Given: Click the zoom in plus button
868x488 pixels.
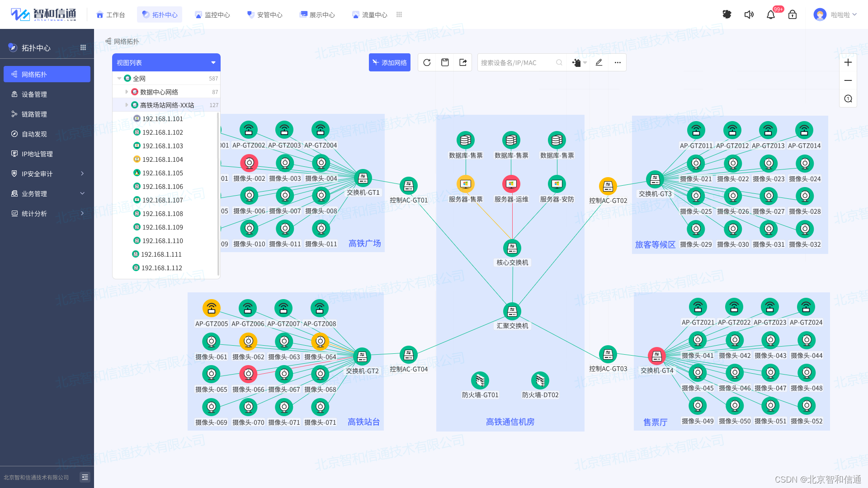Looking at the screenshot, I should (x=848, y=62).
